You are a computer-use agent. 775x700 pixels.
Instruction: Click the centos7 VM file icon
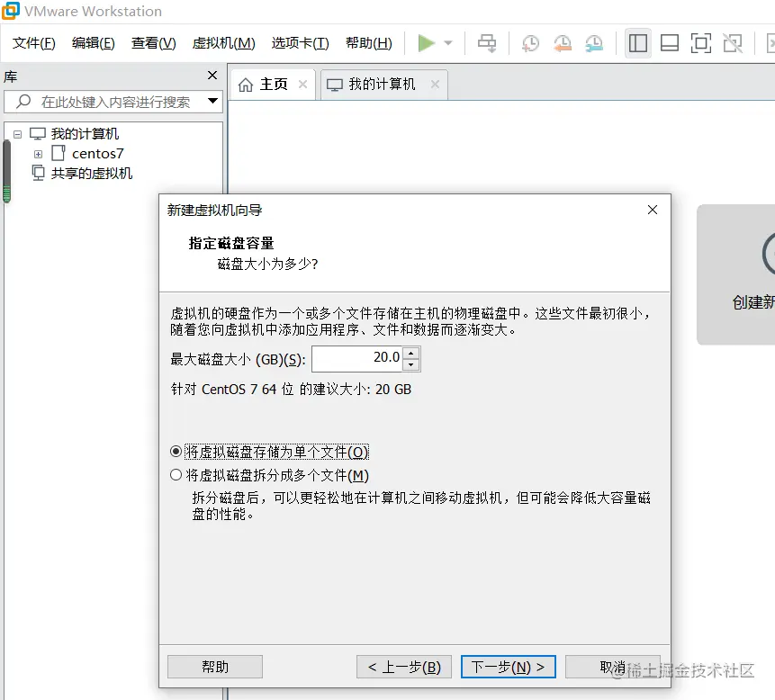[59, 153]
